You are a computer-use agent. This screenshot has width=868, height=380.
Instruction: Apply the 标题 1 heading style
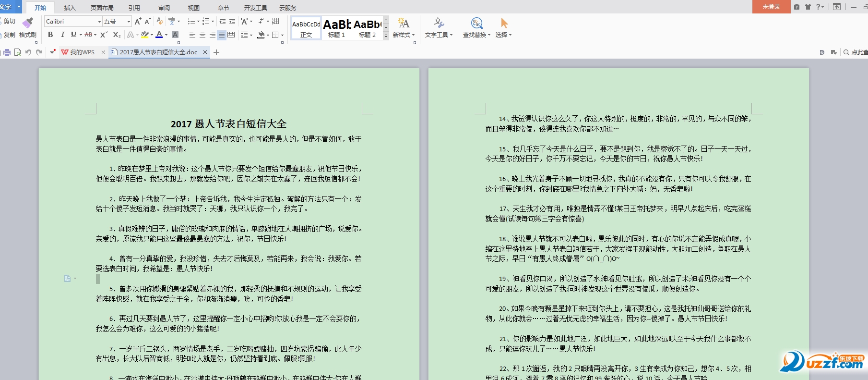click(336, 28)
